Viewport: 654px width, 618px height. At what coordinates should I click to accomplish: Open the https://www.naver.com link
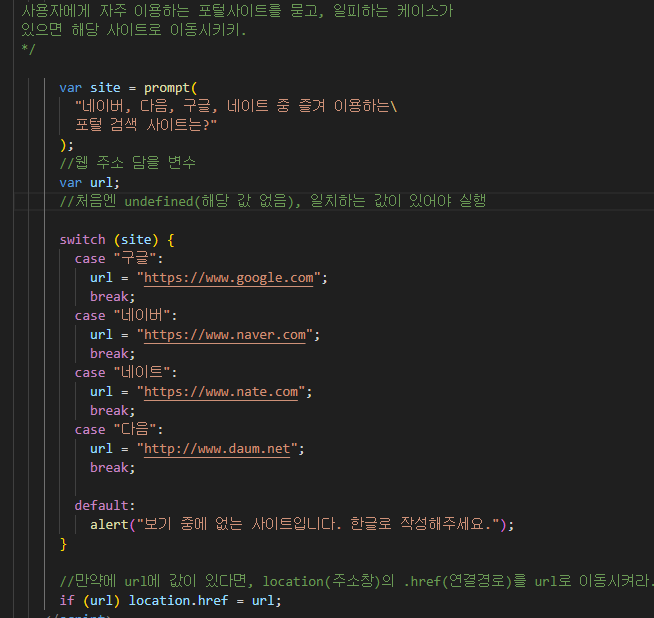225,335
